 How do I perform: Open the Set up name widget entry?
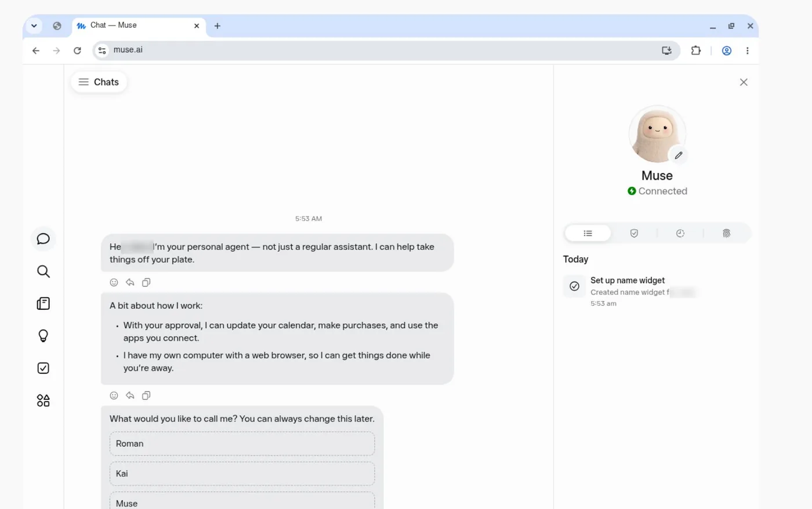[x=657, y=291]
